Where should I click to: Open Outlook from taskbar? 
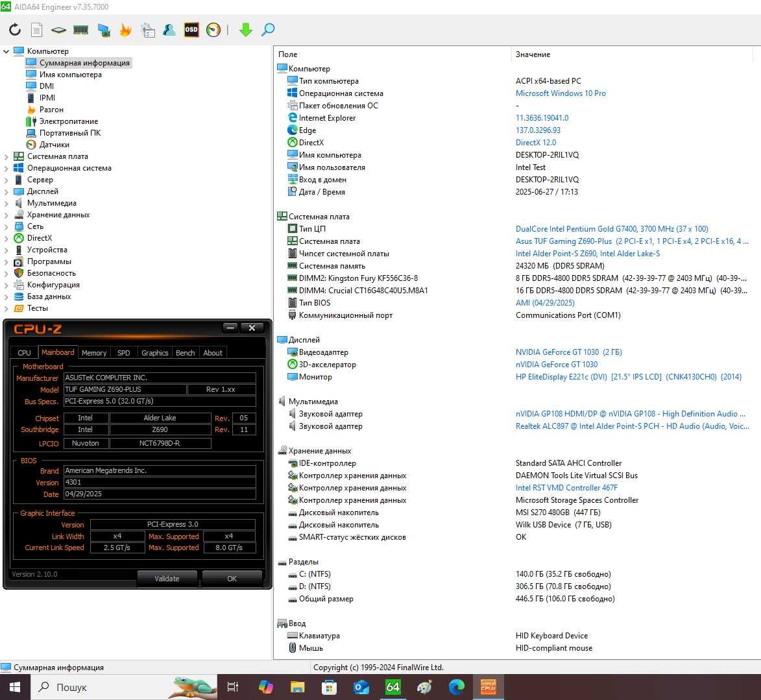(361, 687)
